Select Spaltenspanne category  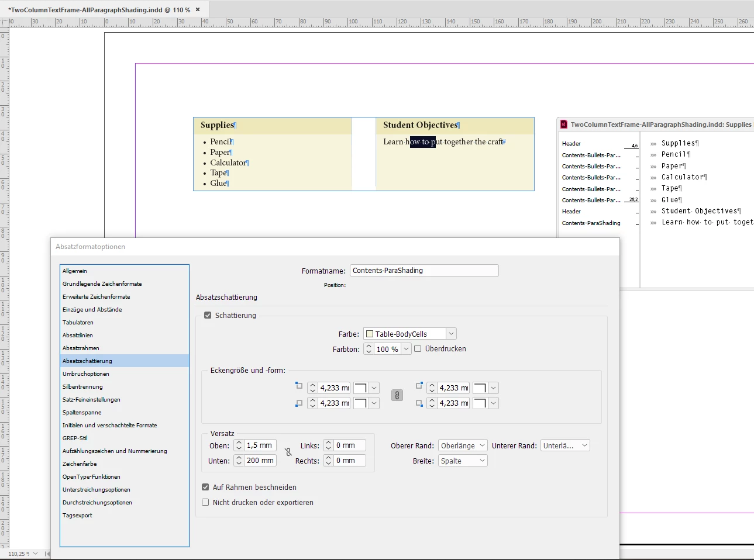[x=125, y=413]
